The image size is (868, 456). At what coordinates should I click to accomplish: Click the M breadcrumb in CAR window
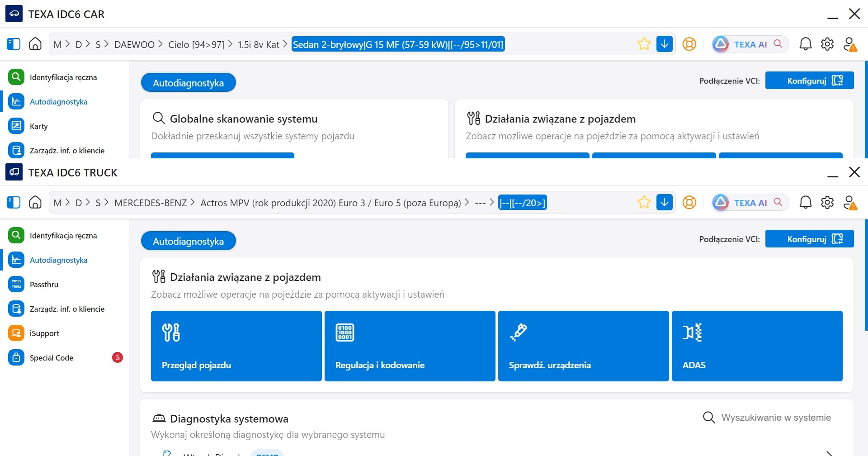pyautogui.click(x=57, y=44)
